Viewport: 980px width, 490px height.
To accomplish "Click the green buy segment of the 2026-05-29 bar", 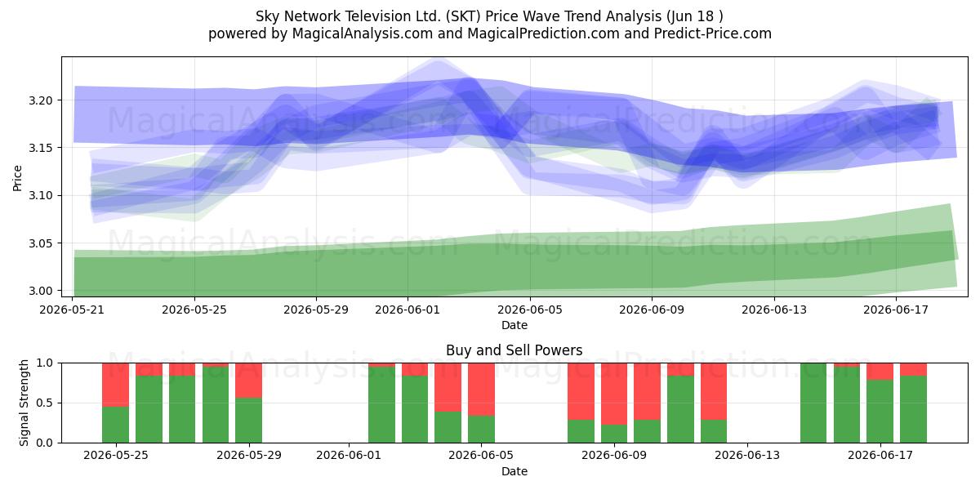I will point(248,420).
